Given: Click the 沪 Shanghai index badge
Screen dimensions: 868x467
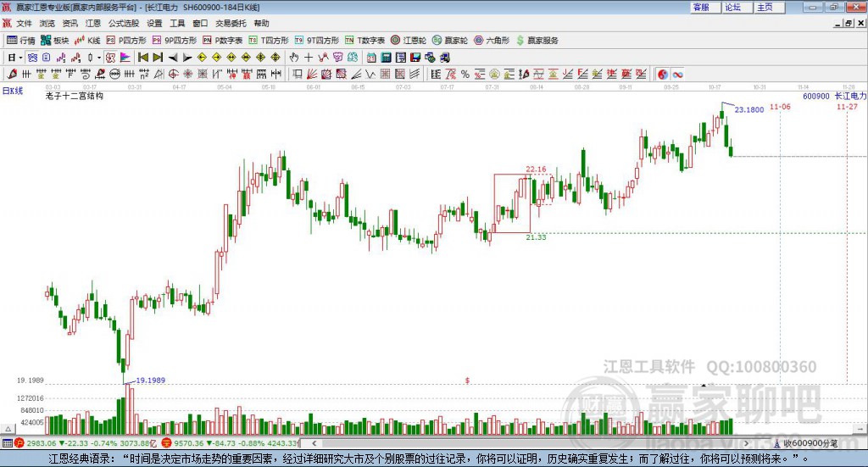Looking at the screenshot, I should (x=19, y=443).
